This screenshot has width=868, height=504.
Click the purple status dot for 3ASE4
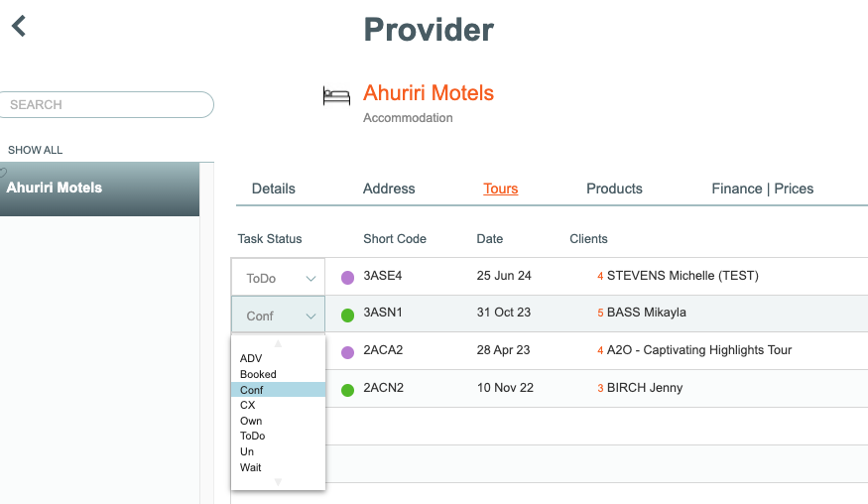pos(347,278)
